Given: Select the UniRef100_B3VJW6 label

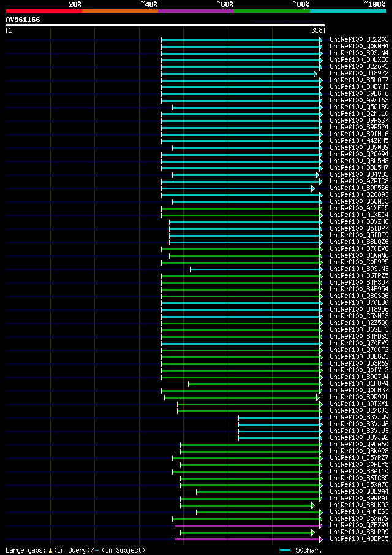Looking at the screenshot, I should (x=359, y=424).
